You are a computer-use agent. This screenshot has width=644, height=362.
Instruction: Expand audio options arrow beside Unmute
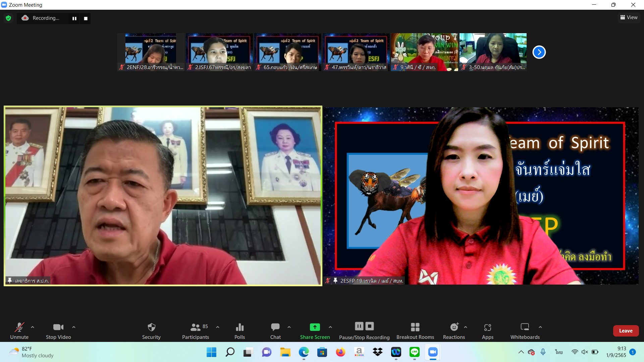(x=33, y=327)
